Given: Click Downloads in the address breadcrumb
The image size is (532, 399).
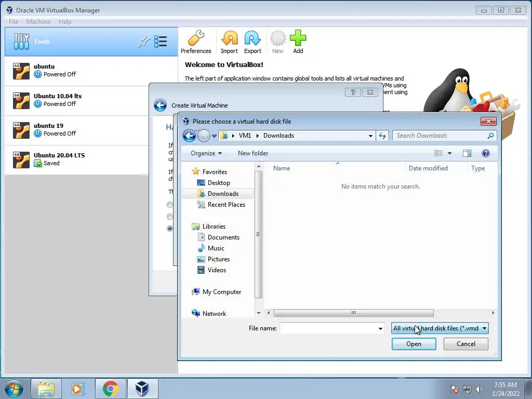Looking at the screenshot, I should [278, 136].
